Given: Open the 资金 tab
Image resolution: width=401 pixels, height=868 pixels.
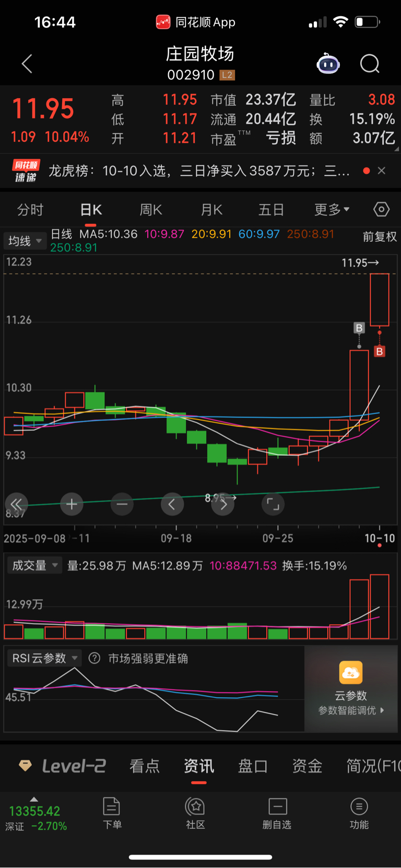Looking at the screenshot, I should [x=307, y=766].
